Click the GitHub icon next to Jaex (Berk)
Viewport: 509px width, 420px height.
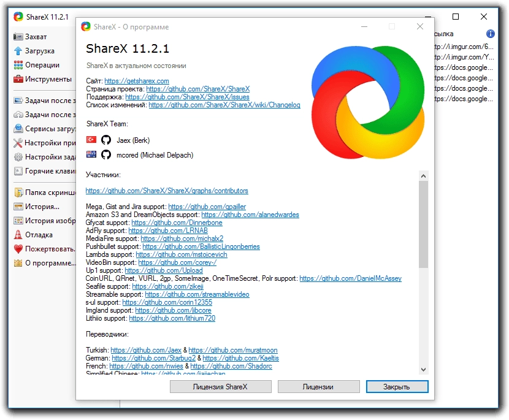point(106,140)
